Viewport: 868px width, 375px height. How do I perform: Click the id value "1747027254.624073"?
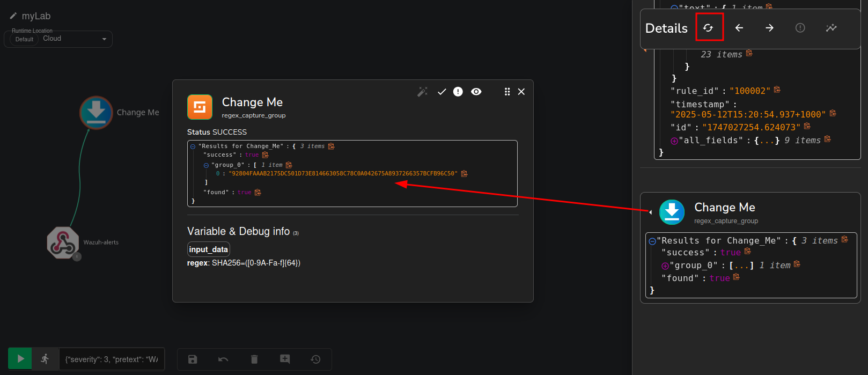[751, 128]
